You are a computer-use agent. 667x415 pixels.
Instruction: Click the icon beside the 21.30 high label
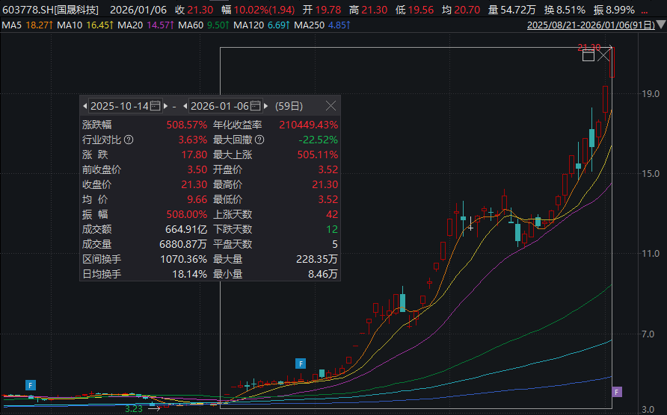tap(590, 54)
